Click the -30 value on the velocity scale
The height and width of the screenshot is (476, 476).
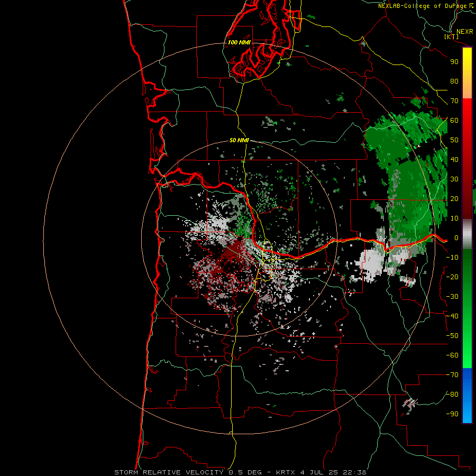[x=452, y=297]
